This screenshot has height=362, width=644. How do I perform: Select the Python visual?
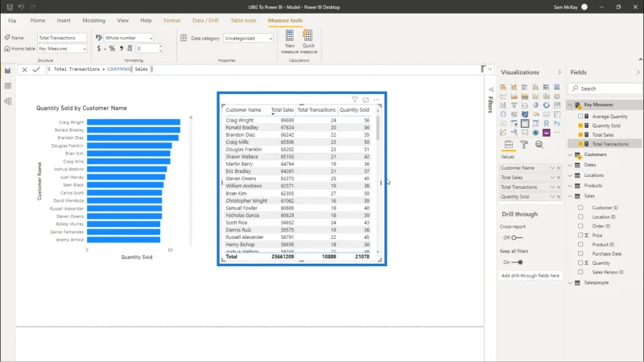(557, 123)
